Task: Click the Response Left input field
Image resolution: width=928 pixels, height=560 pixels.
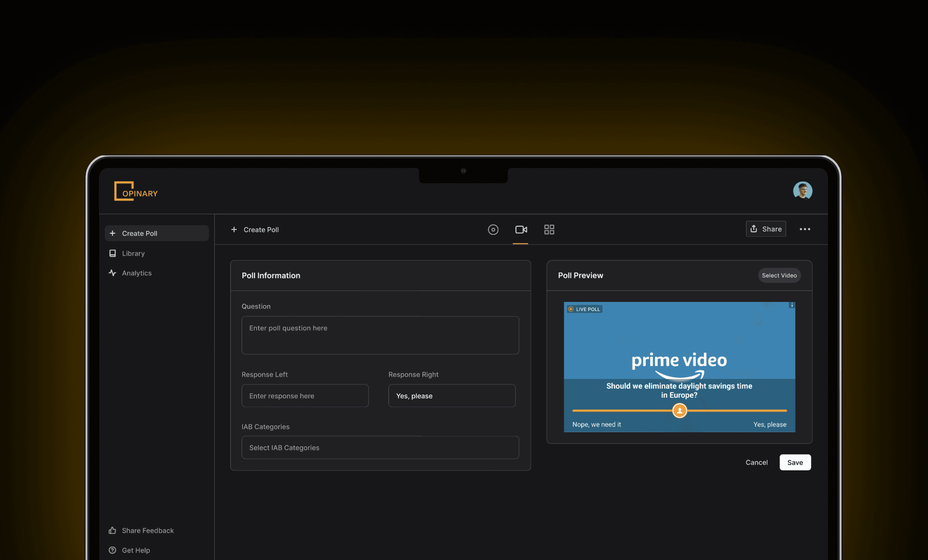Action: [305, 396]
